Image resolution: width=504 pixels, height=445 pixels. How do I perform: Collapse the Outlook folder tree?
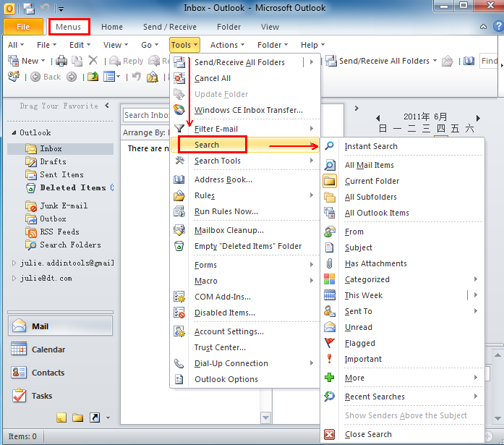coord(14,132)
